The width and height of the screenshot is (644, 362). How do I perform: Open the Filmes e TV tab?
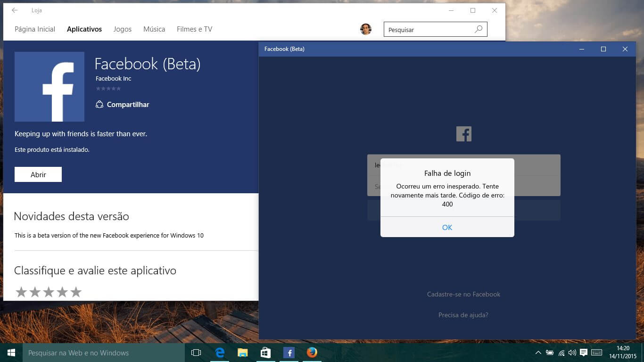[x=194, y=29]
